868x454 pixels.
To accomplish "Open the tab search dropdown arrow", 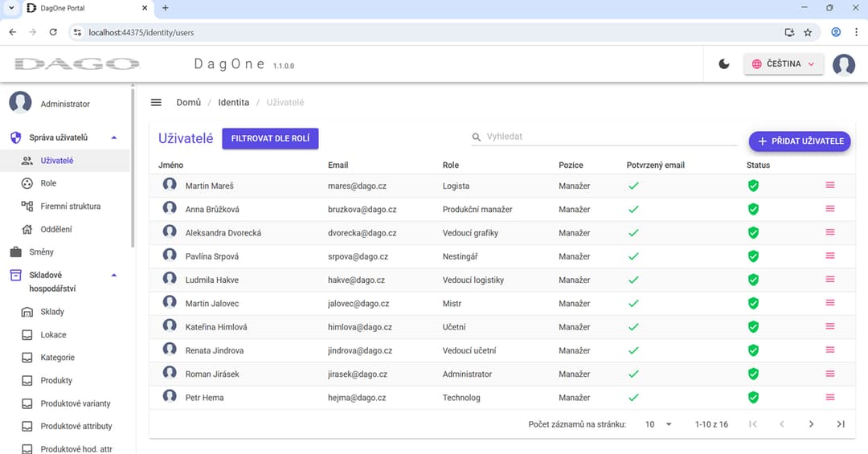I will coord(11,8).
